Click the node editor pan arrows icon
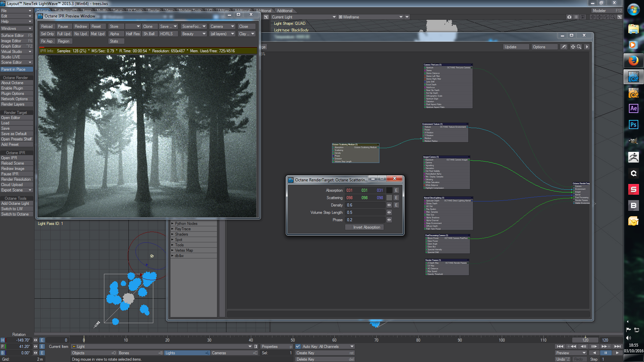Image resolution: width=644 pixels, height=362 pixels. pyautogui.click(x=573, y=47)
